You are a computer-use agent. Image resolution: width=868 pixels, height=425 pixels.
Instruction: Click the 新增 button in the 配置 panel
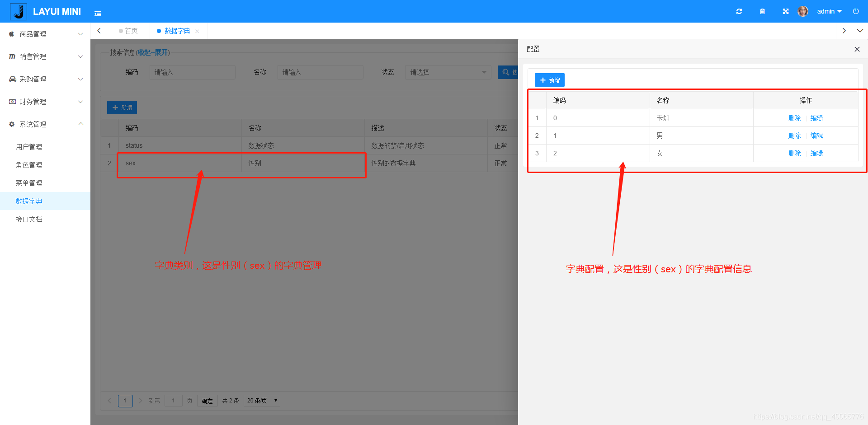(x=549, y=79)
